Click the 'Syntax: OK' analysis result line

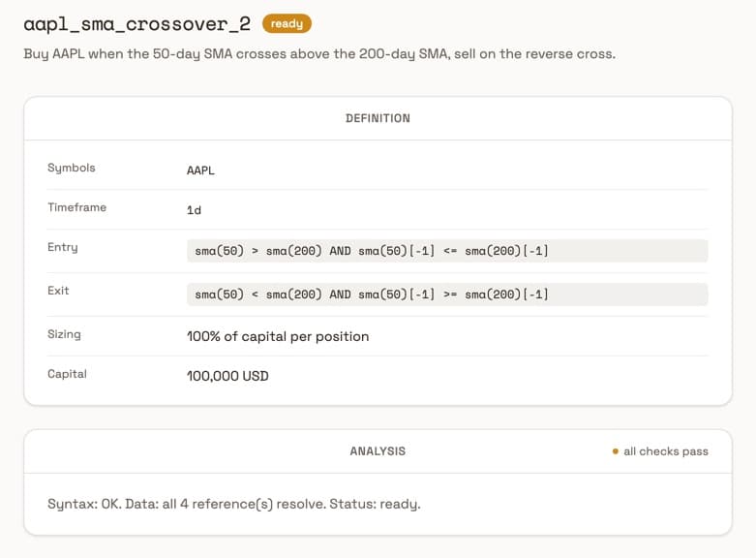tap(234, 505)
